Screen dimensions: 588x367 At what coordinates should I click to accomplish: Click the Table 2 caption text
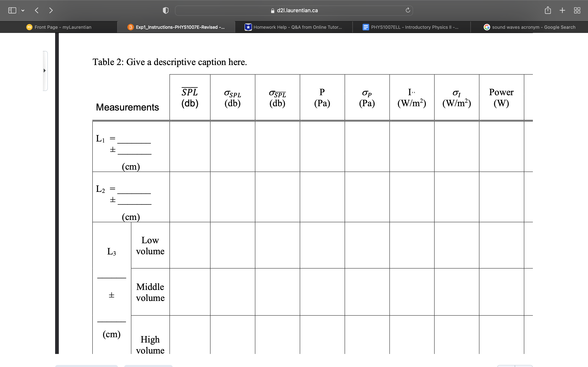[x=170, y=62]
